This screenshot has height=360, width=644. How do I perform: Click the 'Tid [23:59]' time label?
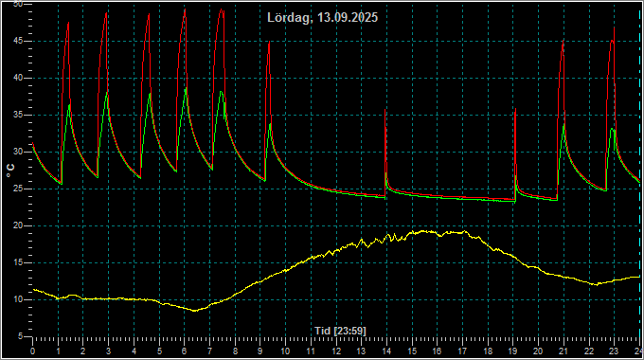click(340, 331)
